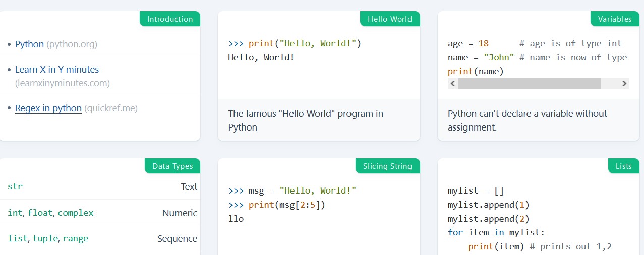Select the Hello World section tag
644x255 pixels.
pos(390,19)
